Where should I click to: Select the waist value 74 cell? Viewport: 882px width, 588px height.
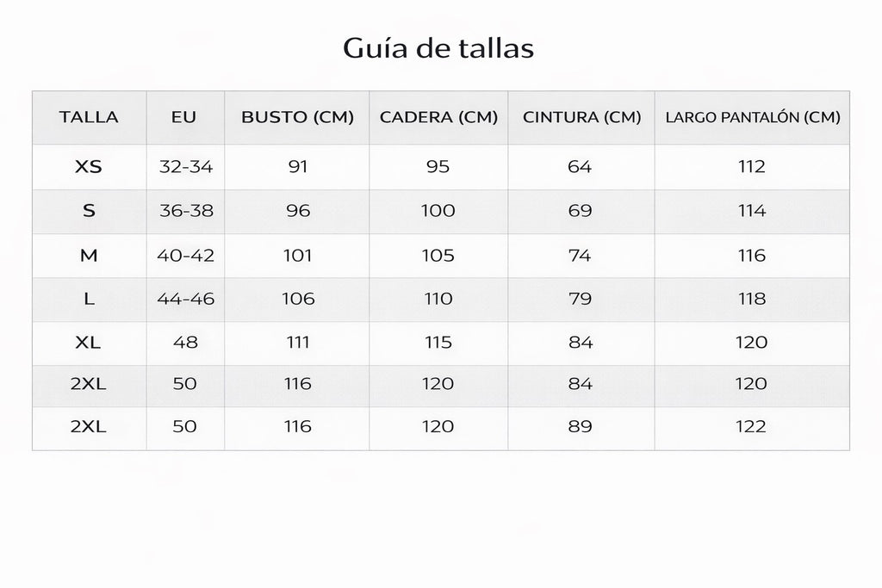click(x=580, y=255)
